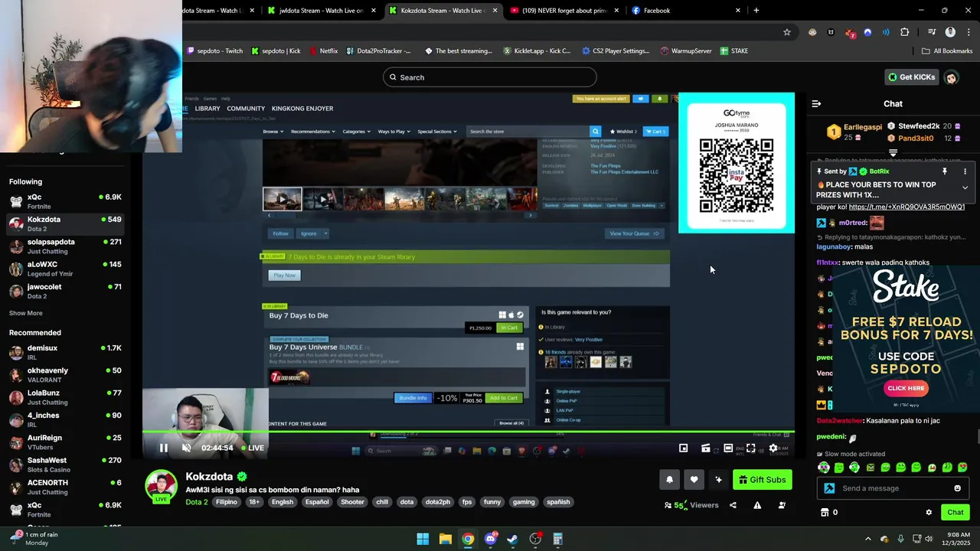
Task: Open Windows Start menu
Action: (423, 539)
